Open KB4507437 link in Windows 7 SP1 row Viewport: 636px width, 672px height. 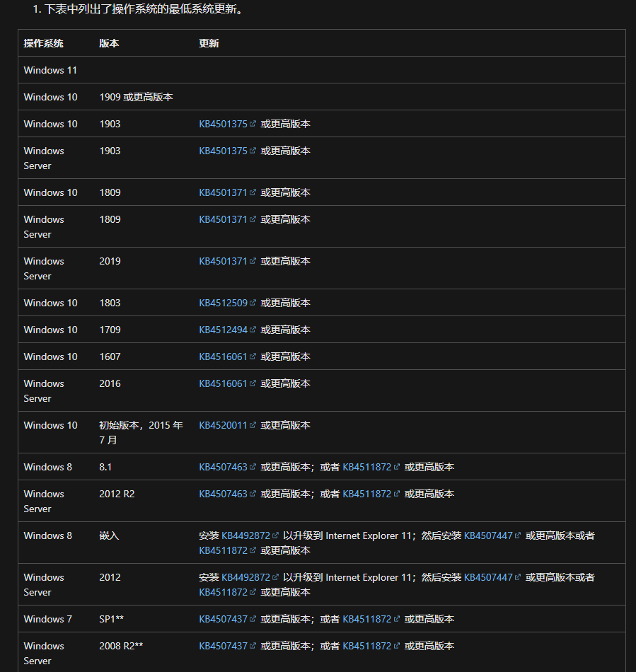click(x=224, y=619)
